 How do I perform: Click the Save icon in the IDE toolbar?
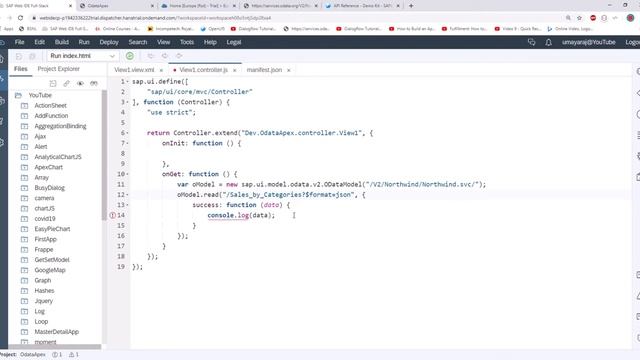pyautogui.click(x=19, y=56)
